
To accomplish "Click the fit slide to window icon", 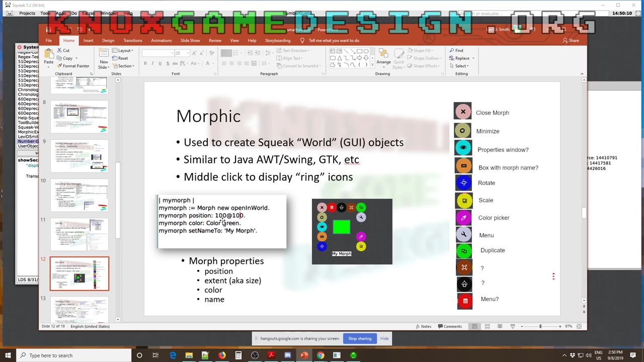I will (x=579, y=326).
